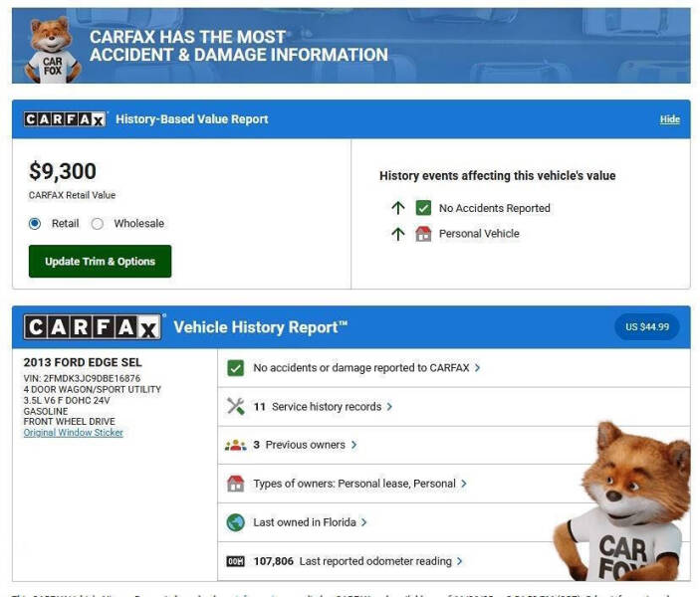Click the globe icon beside Last owned in Florida

[x=235, y=522]
